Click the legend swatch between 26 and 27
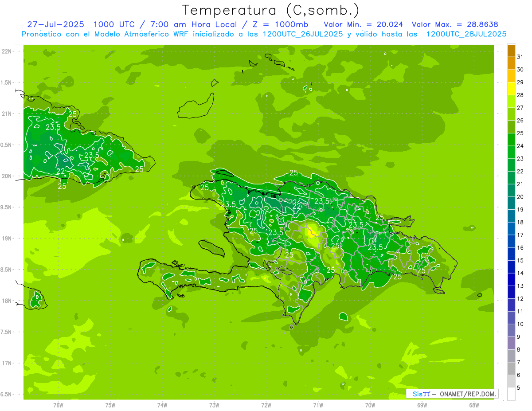532x411 pixels. tap(511, 114)
